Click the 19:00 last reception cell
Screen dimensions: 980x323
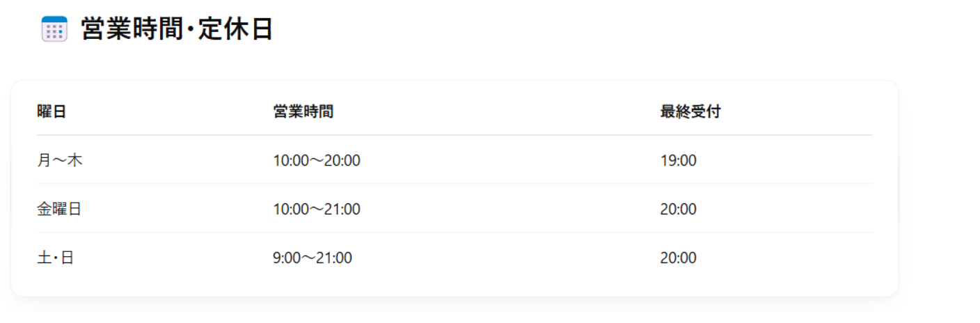(679, 161)
